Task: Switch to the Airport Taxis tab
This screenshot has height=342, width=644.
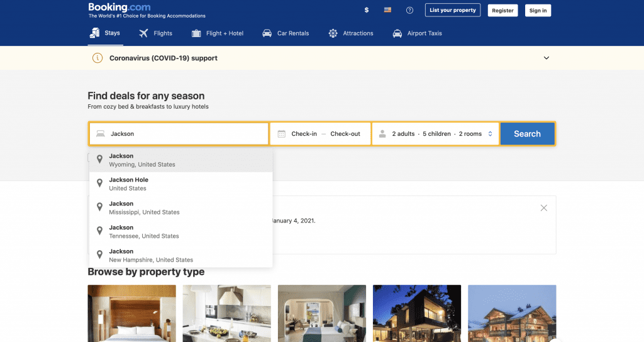Action: coord(418,33)
